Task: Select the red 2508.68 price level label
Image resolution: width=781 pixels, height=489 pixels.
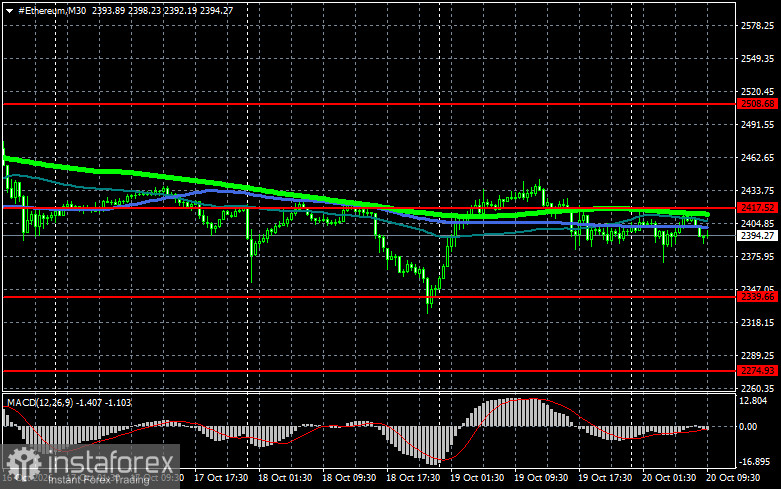Action: [758, 104]
